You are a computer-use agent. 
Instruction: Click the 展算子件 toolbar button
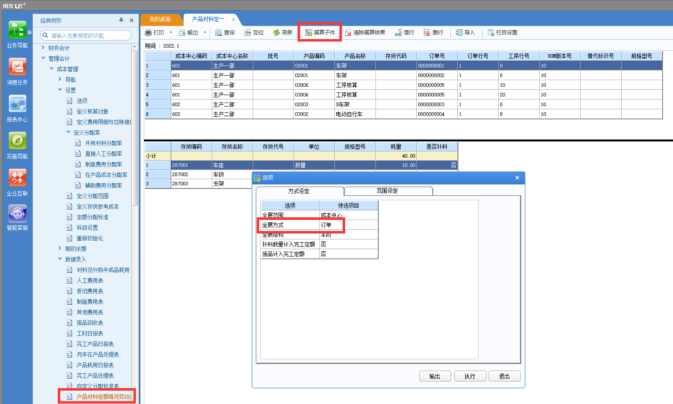pos(320,32)
